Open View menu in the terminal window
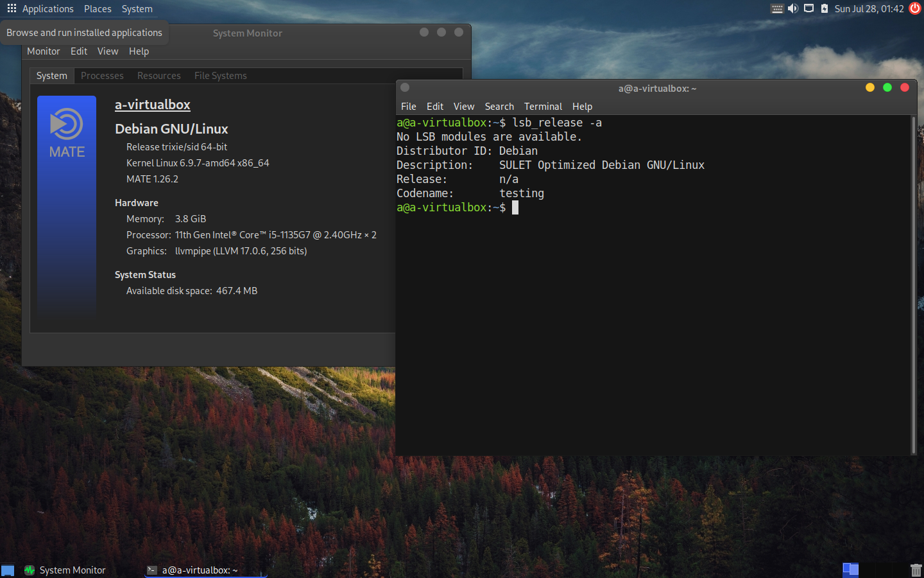924x578 pixels. click(x=464, y=107)
